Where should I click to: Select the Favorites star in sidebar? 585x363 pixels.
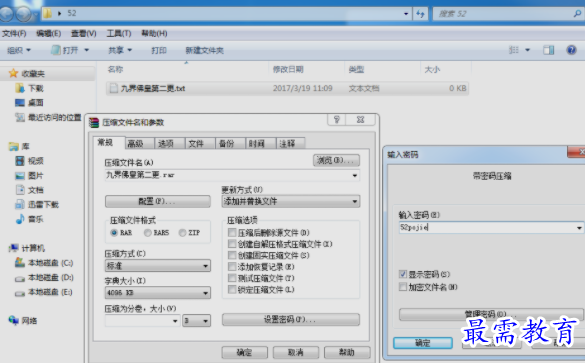pyautogui.click(x=13, y=73)
